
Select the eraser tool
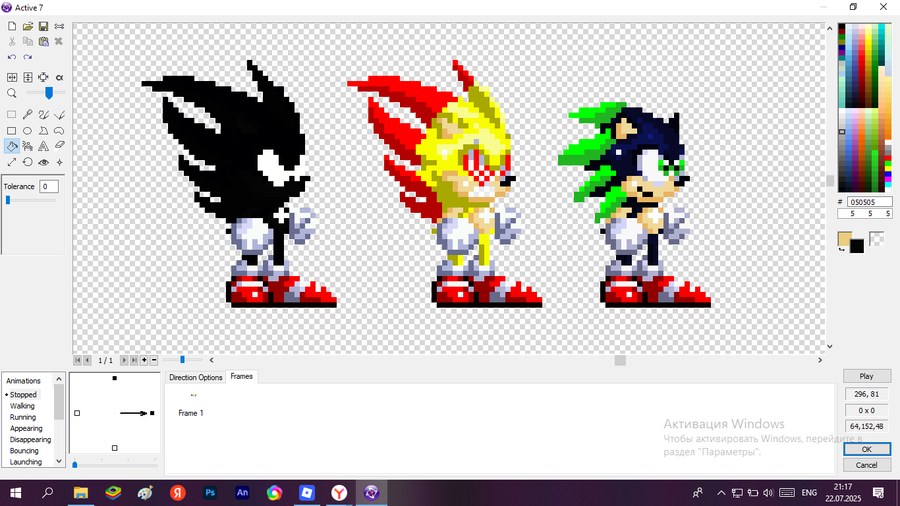coord(59,146)
